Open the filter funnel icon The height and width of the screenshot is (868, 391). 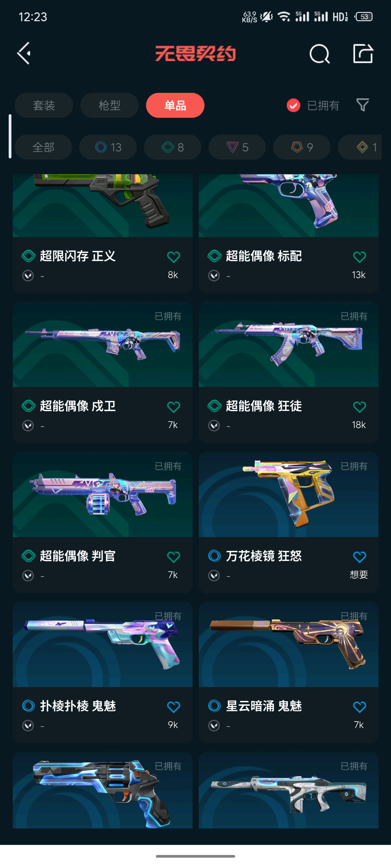coord(362,105)
